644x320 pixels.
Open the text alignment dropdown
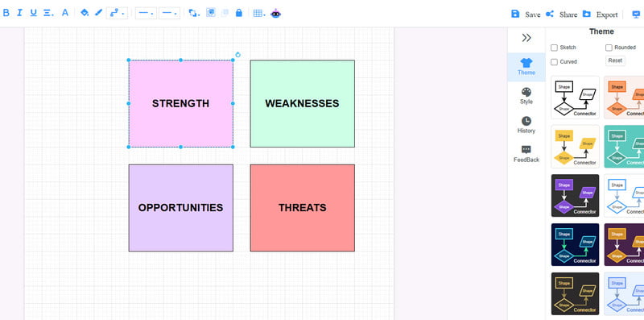(x=48, y=13)
